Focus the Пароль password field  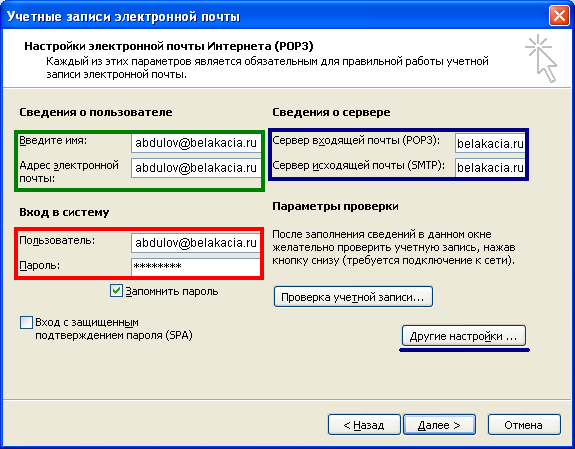196,267
